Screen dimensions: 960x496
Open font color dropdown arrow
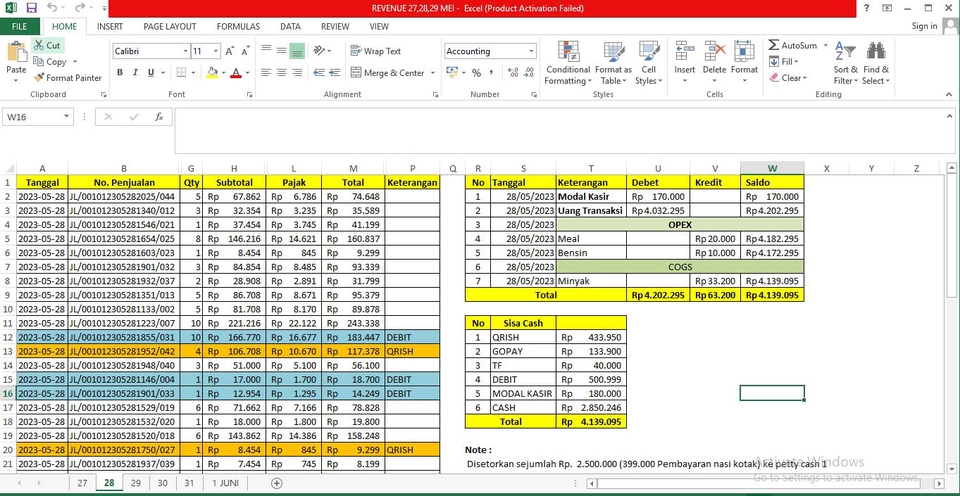pos(247,72)
